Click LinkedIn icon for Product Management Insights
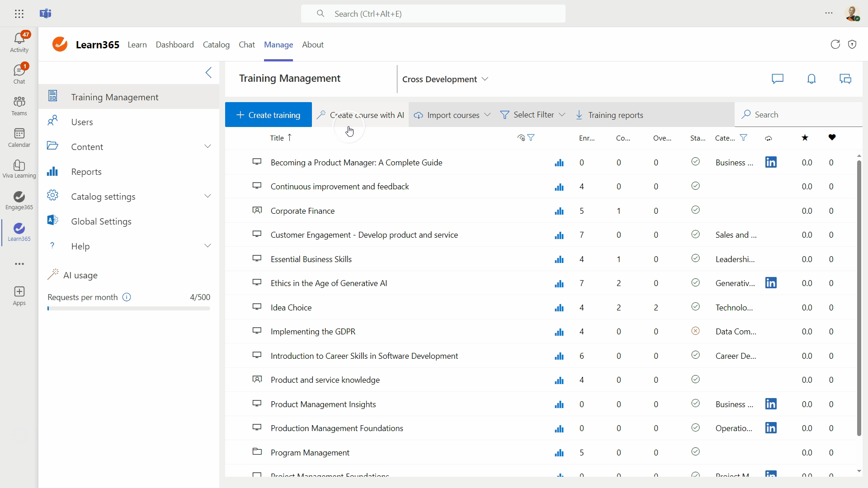Screen dimensions: 868x488 point(771,404)
